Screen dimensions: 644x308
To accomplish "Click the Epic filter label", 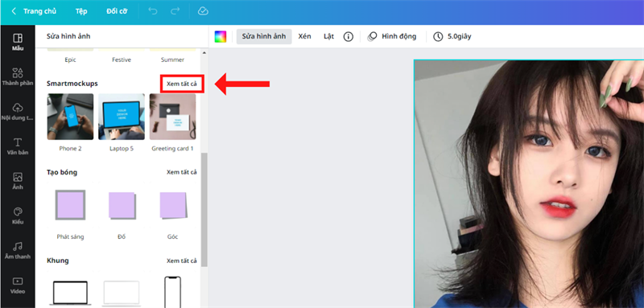I will coord(70,60).
